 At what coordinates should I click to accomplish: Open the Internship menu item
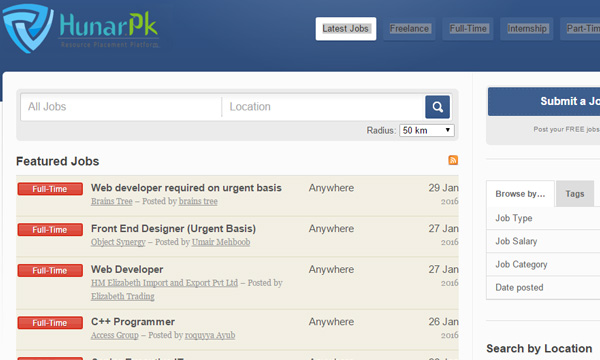click(527, 29)
